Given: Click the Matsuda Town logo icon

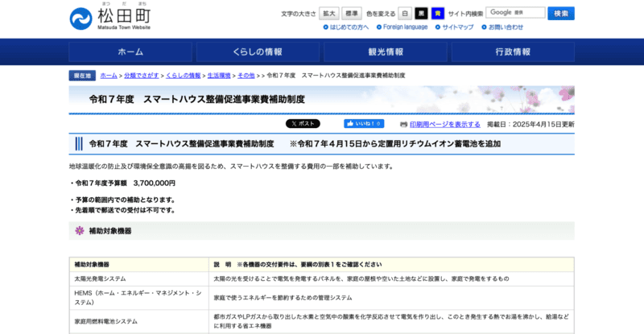Looking at the screenshot, I should 81,19.
